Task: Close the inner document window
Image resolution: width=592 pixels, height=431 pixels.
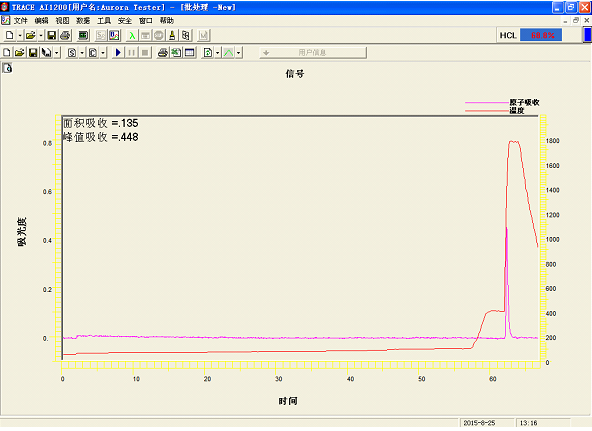Action: click(x=587, y=20)
